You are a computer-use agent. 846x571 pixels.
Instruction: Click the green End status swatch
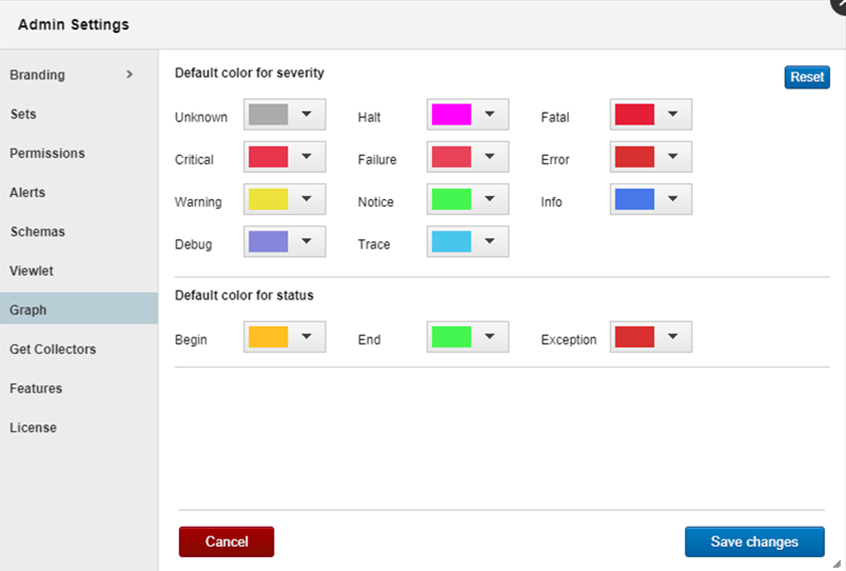[452, 337]
